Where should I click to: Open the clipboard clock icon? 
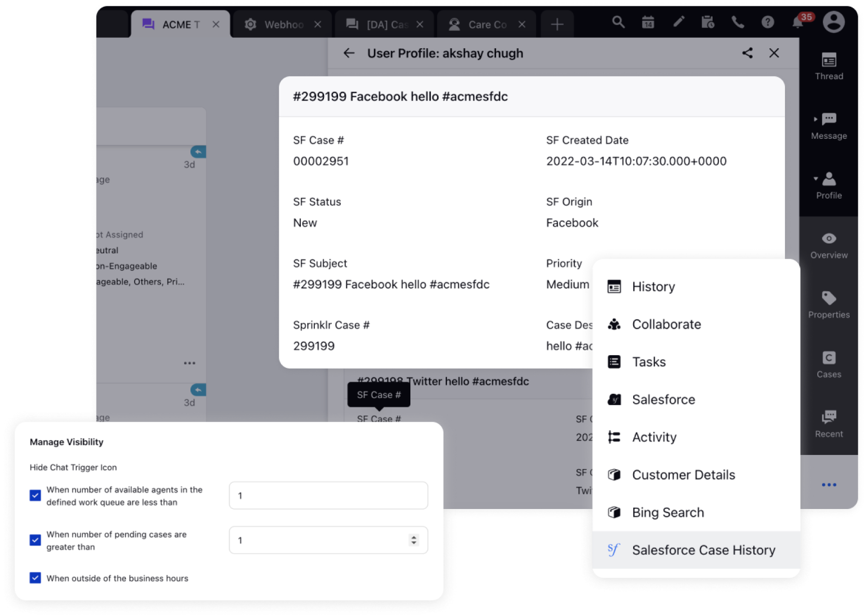tap(708, 22)
